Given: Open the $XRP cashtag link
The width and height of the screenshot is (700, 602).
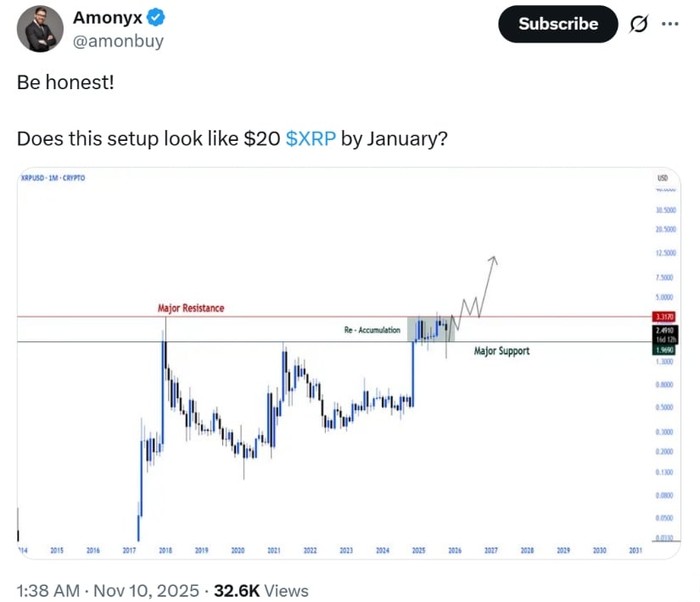Looking at the screenshot, I should 310,139.
